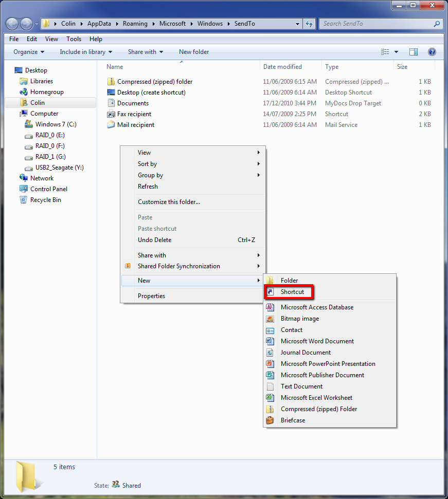This screenshot has width=448, height=499.
Task: Click the Microsoft Access Database icon
Action: 270,307
